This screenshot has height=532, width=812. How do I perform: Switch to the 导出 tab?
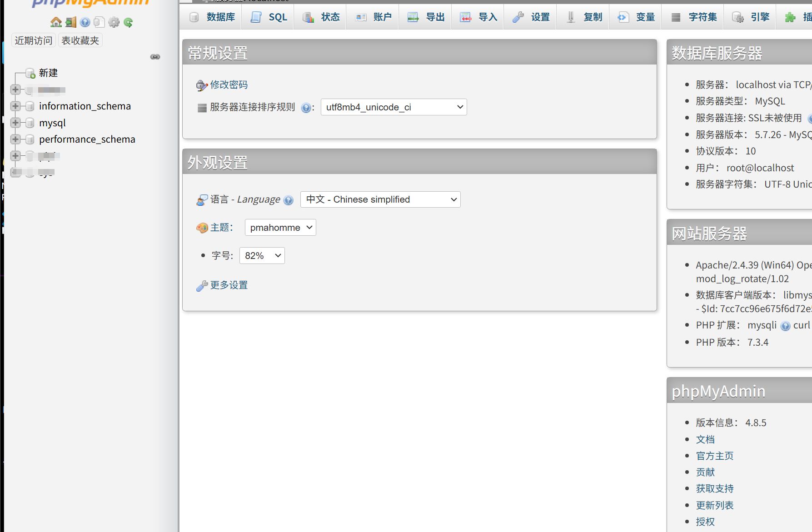pyautogui.click(x=426, y=17)
